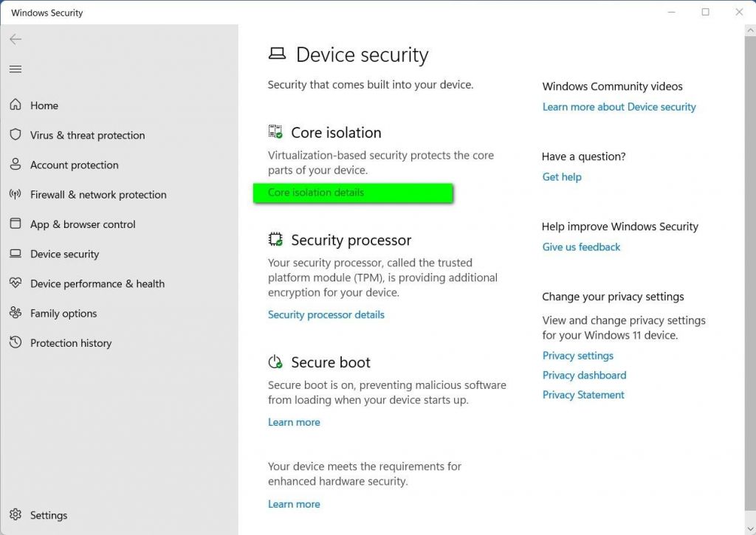Open the Privacy Statement
756x535 pixels.
click(x=583, y=394)
